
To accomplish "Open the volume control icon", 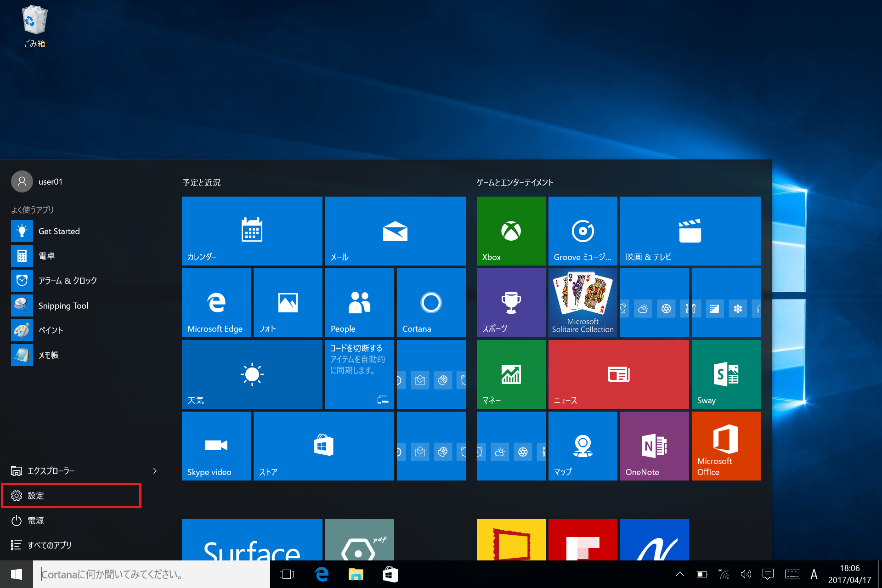I will (x=746, y=574).
